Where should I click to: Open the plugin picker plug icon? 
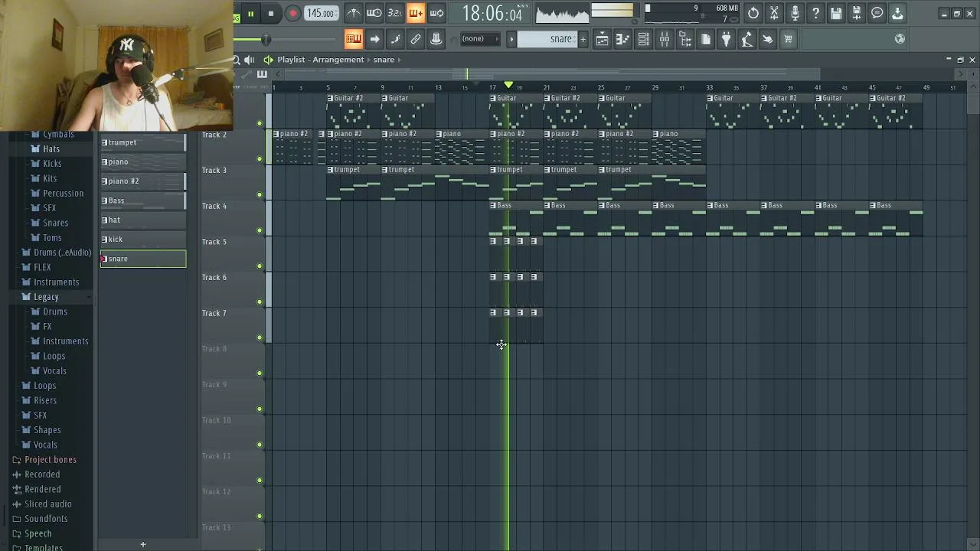pos(727,39)
